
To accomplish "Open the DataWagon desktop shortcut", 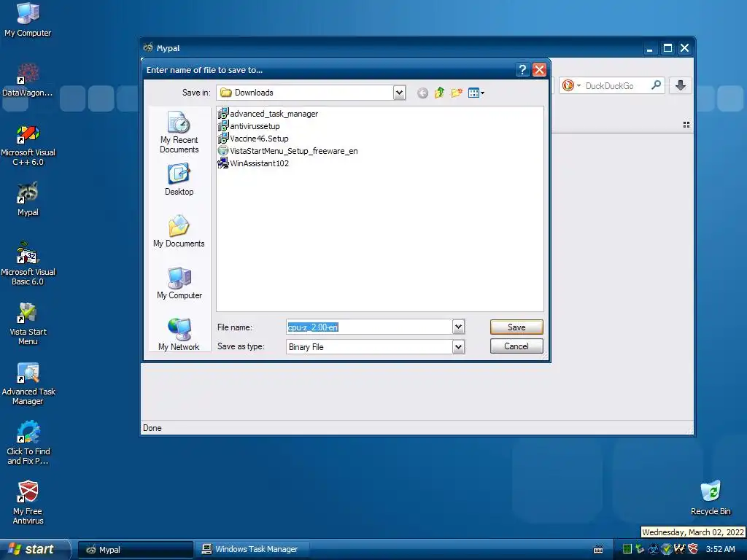I will pos(28,79).
